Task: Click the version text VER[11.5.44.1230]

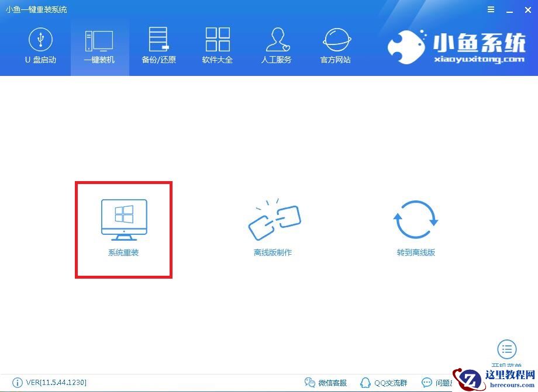Action: pos(56,383)
